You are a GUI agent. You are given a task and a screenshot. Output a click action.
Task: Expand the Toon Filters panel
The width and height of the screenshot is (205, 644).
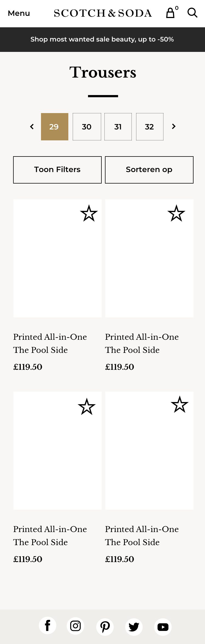[57, 170]
